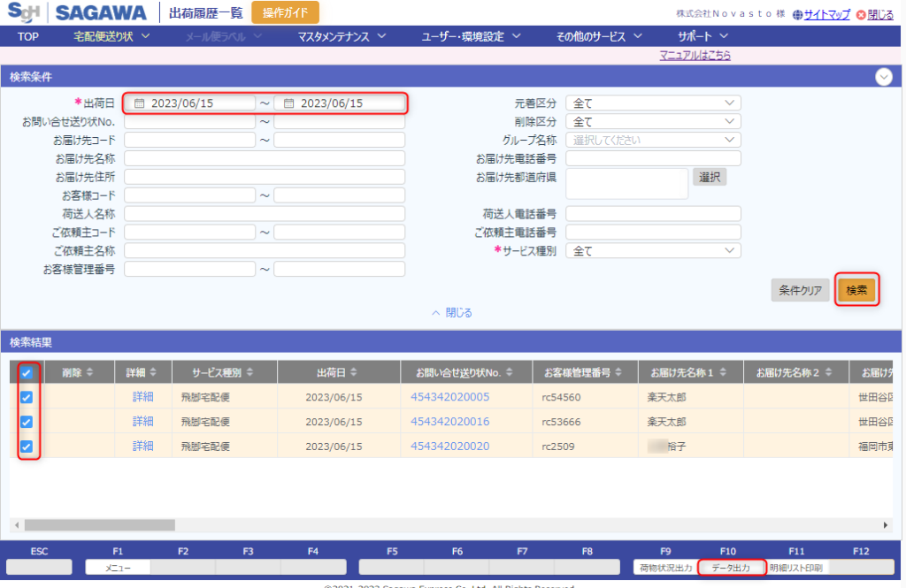The width and height of the screenshot is (906, 588).
Task: Click the orange 検索 button
Action: (x=856, y=290)
